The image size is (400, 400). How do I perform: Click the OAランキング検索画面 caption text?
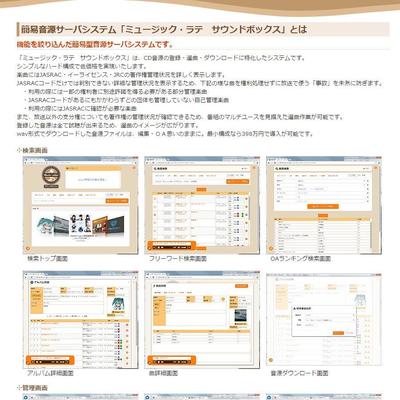coord(301,258)
